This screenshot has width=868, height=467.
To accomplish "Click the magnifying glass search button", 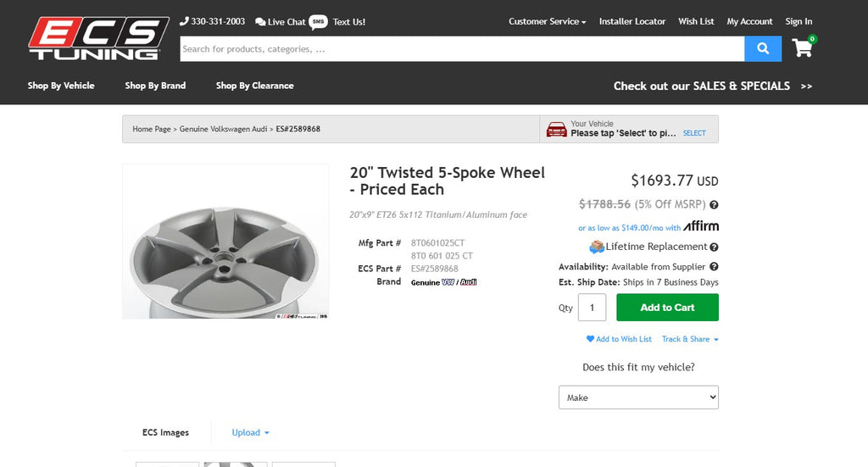I will [763, 48].
